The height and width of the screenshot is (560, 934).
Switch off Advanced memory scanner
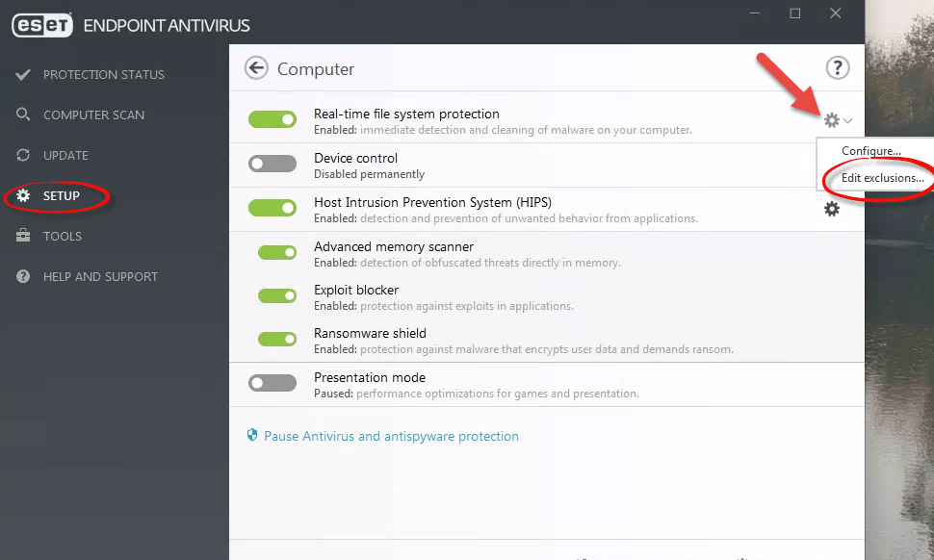click(x=277, y=252)
